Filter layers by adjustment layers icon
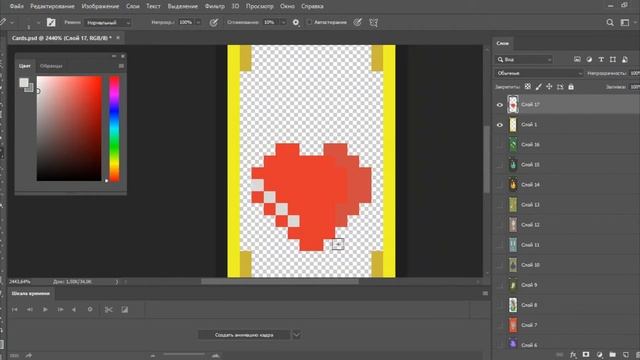This screenshot has width=640, height=360. (x=589, y=60)
